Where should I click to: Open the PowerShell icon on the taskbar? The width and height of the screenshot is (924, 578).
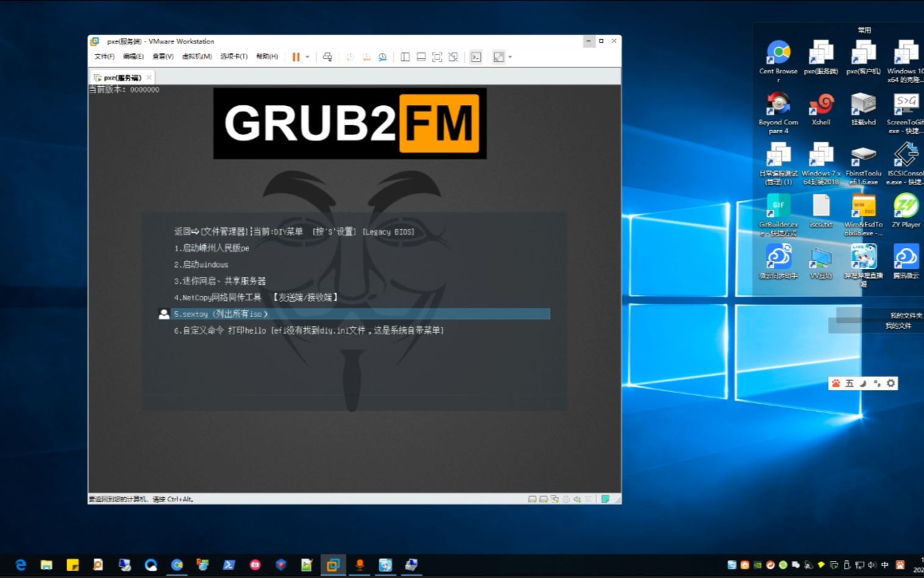coord(229,565)
